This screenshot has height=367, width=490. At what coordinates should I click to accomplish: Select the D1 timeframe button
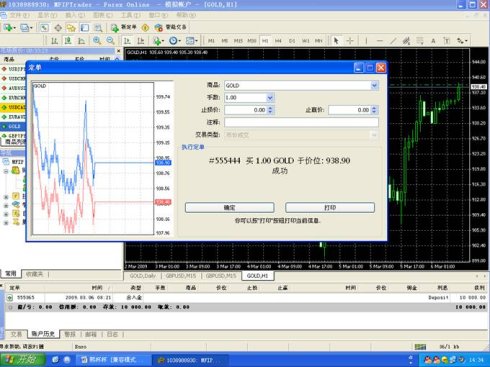click(292, 41)
